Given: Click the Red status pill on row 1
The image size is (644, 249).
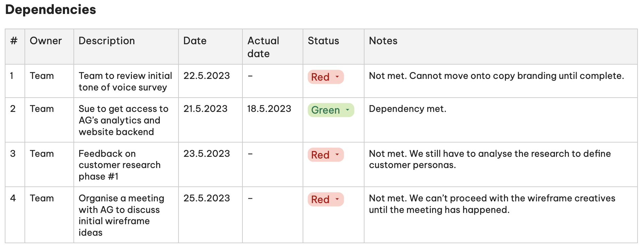Looking at the screenshot, I should (321, 77).
